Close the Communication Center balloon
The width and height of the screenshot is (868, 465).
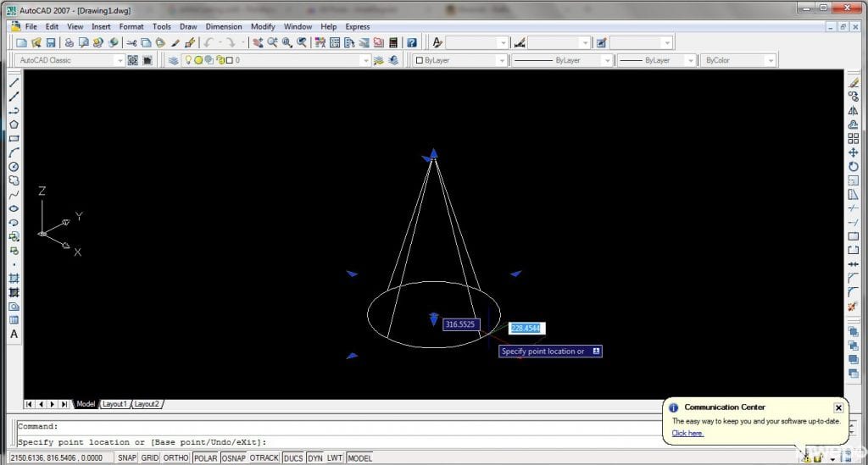pos(837,407)
